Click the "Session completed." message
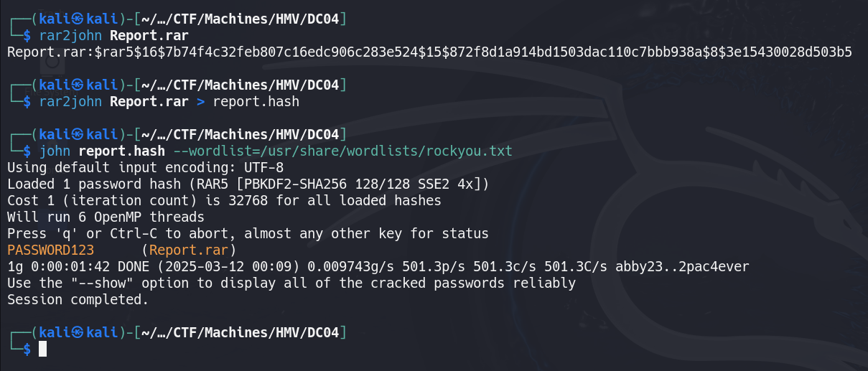 [78, 300]
